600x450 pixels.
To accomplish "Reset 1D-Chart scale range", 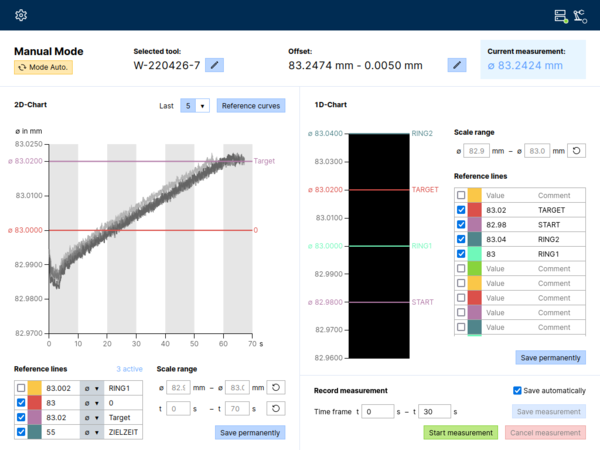I will [x=576, y=151].
